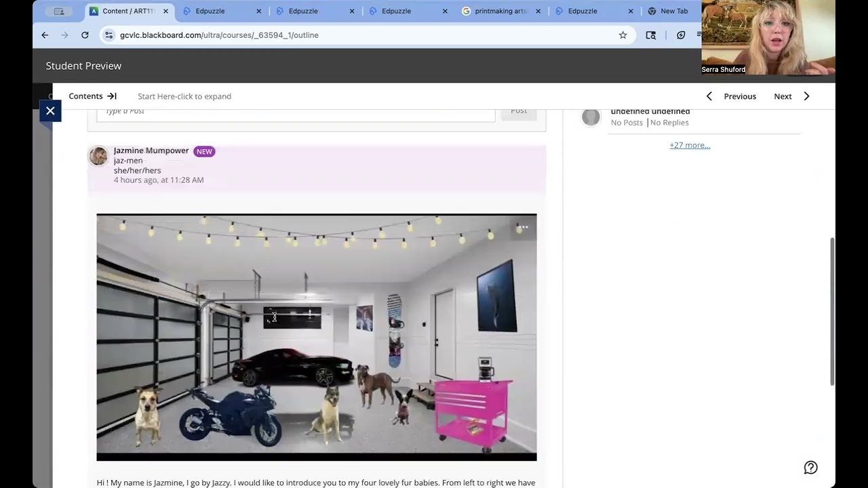The height and width of the screenshot is (488, 868).
Task: Close the Content / ART11 tab
Action: [x=165, y=11]
